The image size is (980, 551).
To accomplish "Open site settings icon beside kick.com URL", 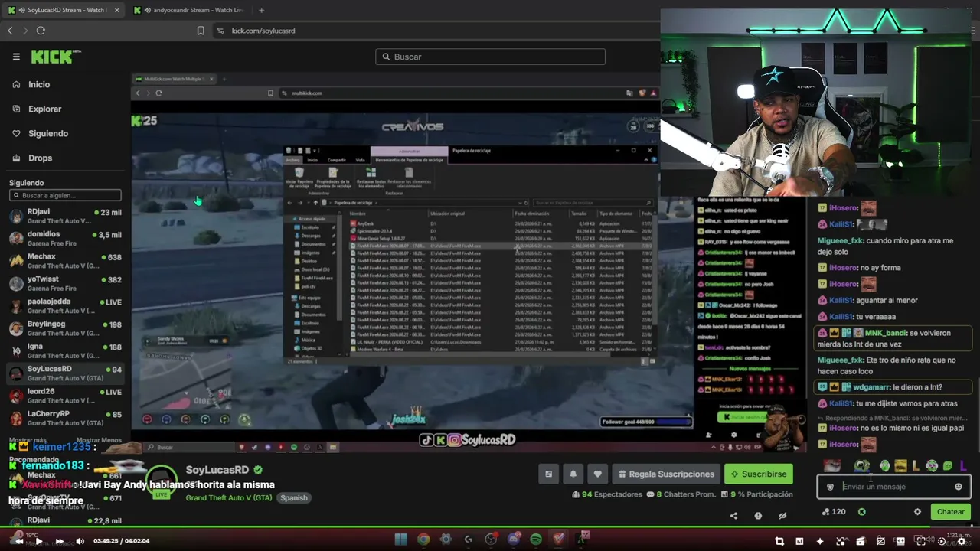I will [x=220, y=31].
